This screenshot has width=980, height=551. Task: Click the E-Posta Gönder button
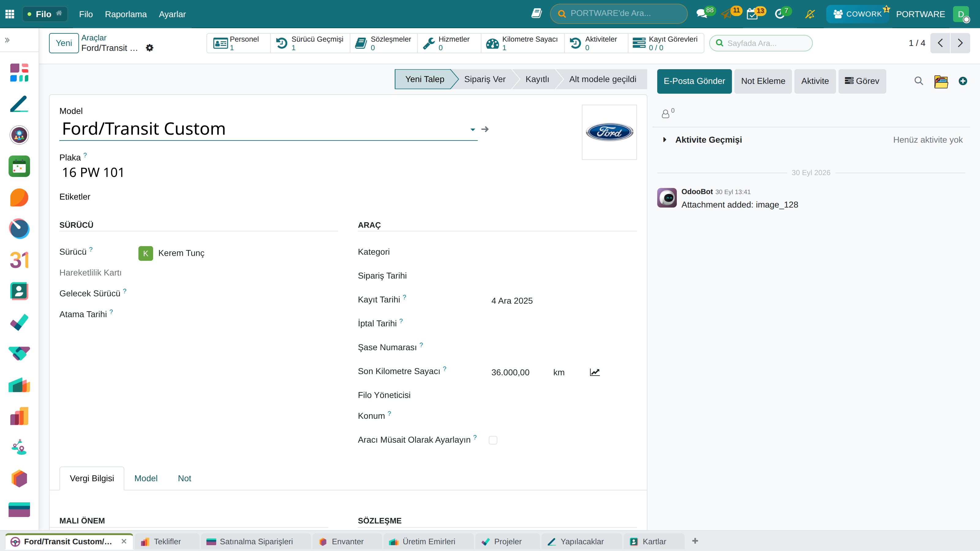pyautogui.click(x=694, y=81)
